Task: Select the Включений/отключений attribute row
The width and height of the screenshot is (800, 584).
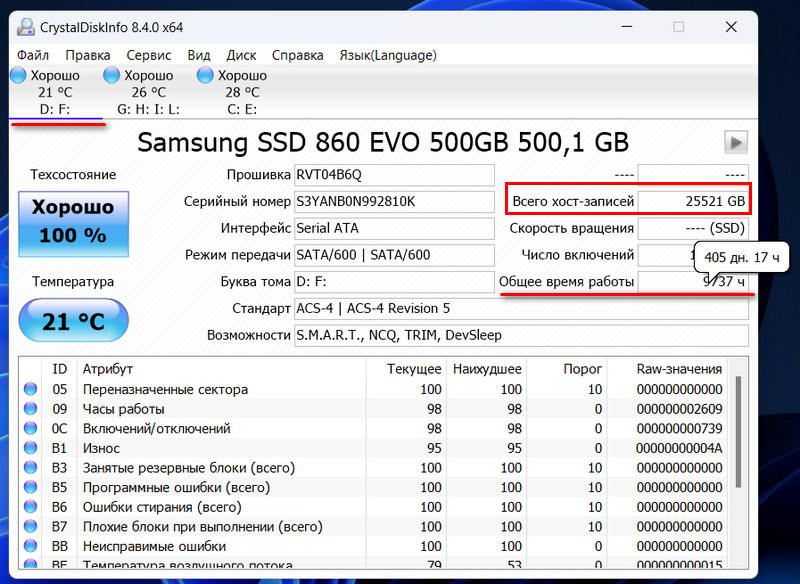Action: [373, 428]
